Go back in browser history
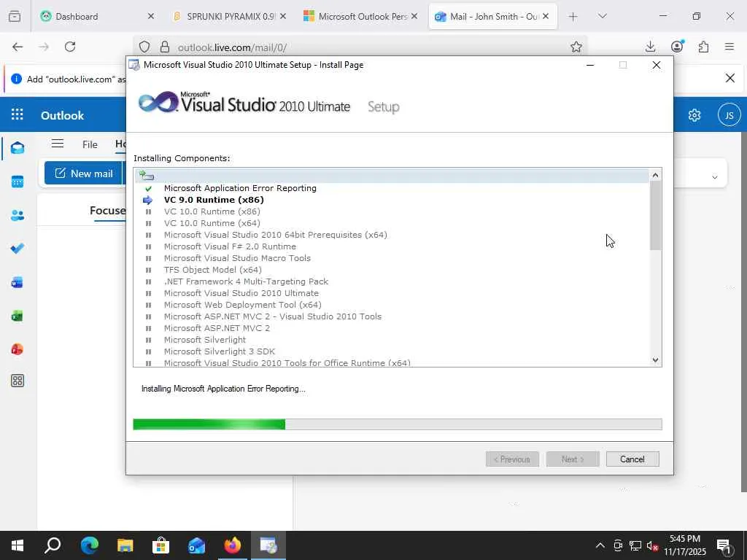Screen dimensions: 747x560 [x=18, y=47]
